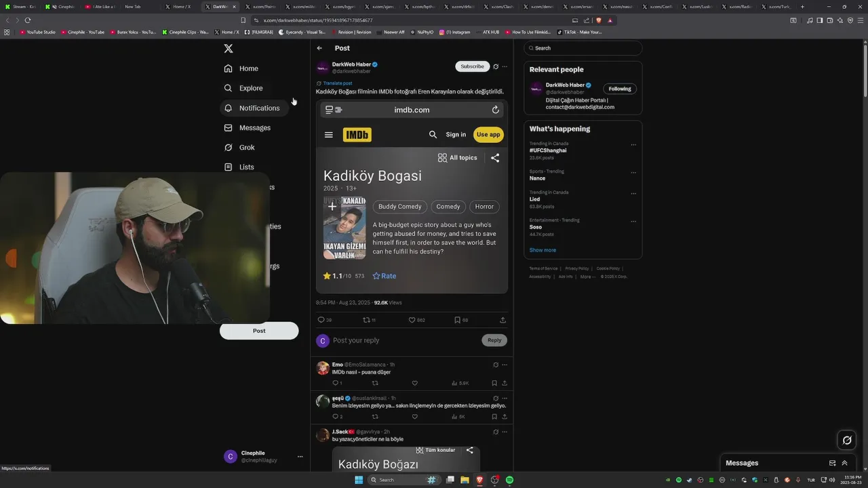Open more options for #UFCShanghai trend
868x488 pixels.
633,144
